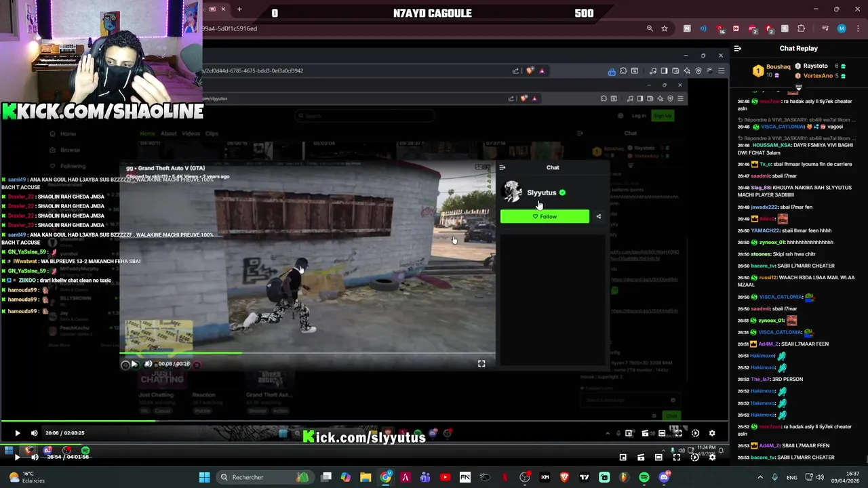Screen dimensions: 868x488
Task: Open browser media controls icon
Action: click(825, 28)
